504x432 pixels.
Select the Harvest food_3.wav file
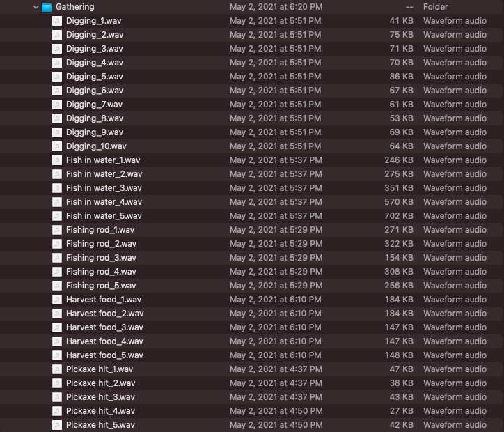coord(104,327)
